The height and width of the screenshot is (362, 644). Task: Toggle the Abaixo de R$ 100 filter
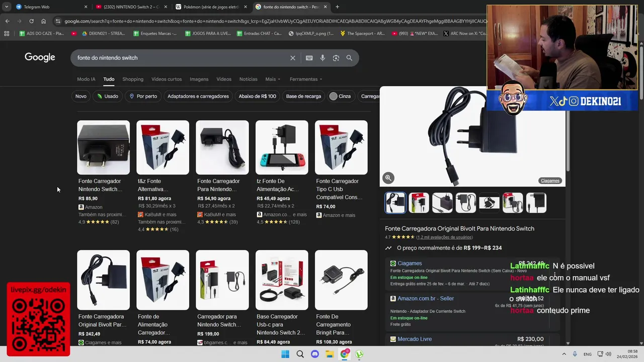[257, 96]
